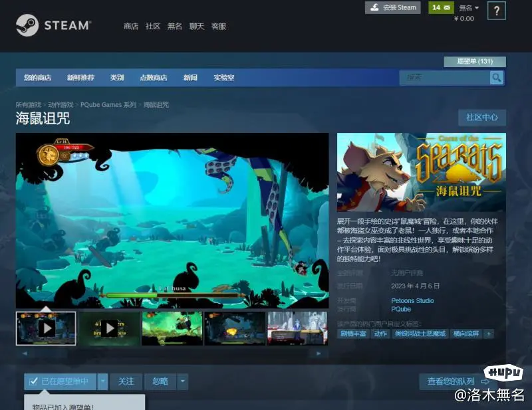The image size is (532, 410).
Task: Expand the 忽略 dropdown arrow
Action: [x=182, y=381]
